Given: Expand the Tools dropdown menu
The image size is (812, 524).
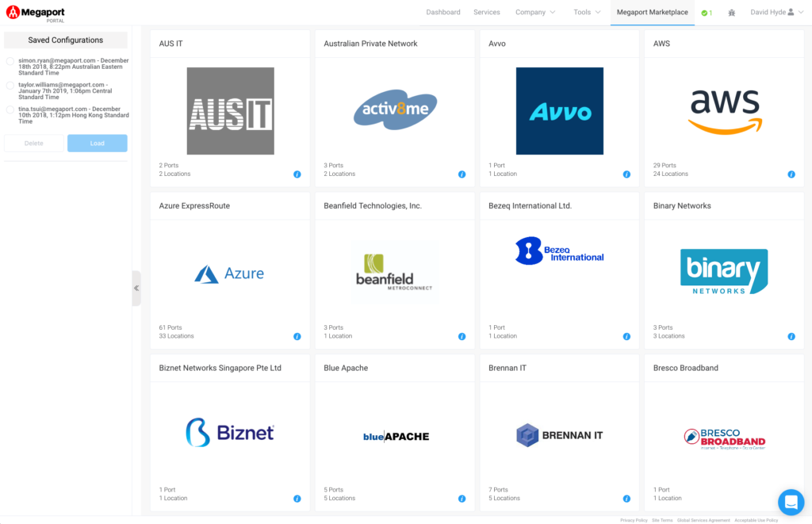Looking at the screenshot, I should click(x=587, y=13).
